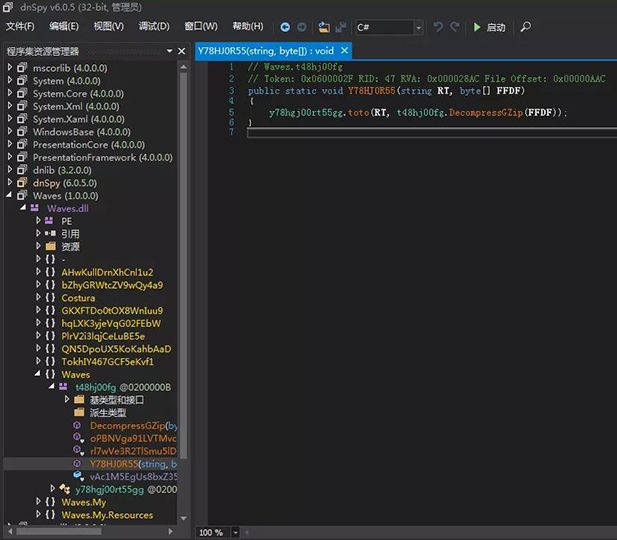Open the 文件(F) menu

[20, 26]
